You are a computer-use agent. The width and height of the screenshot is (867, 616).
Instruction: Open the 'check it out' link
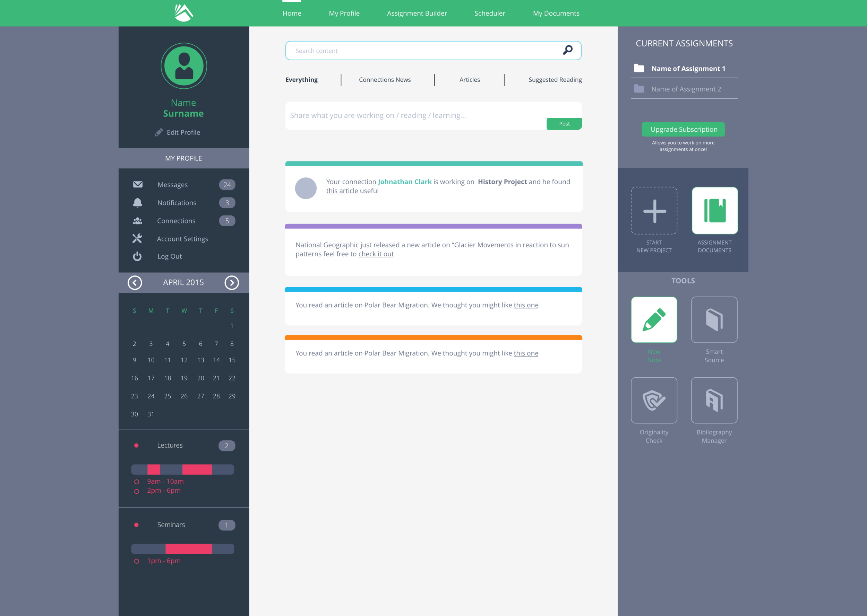tap(376, 254)
